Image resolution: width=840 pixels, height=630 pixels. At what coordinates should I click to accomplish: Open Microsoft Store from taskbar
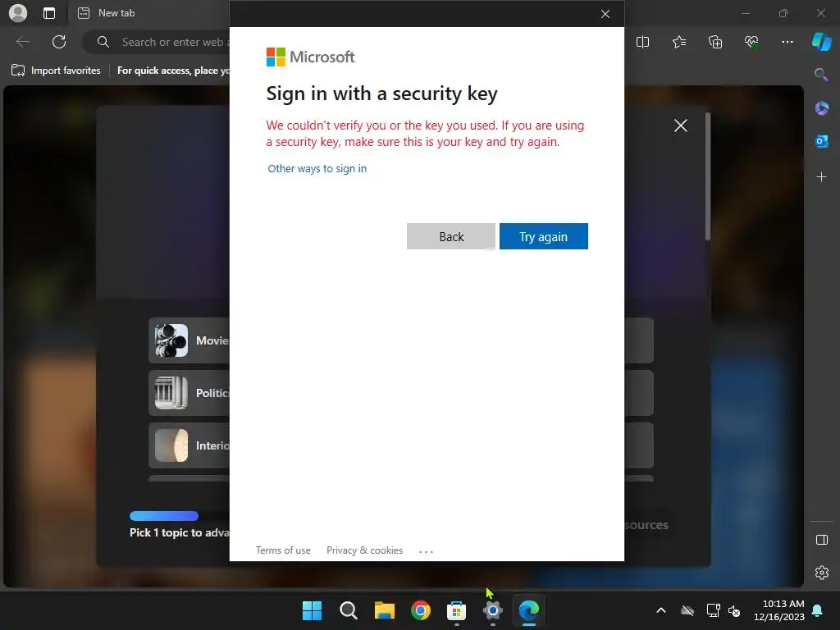tap(456, 610)
